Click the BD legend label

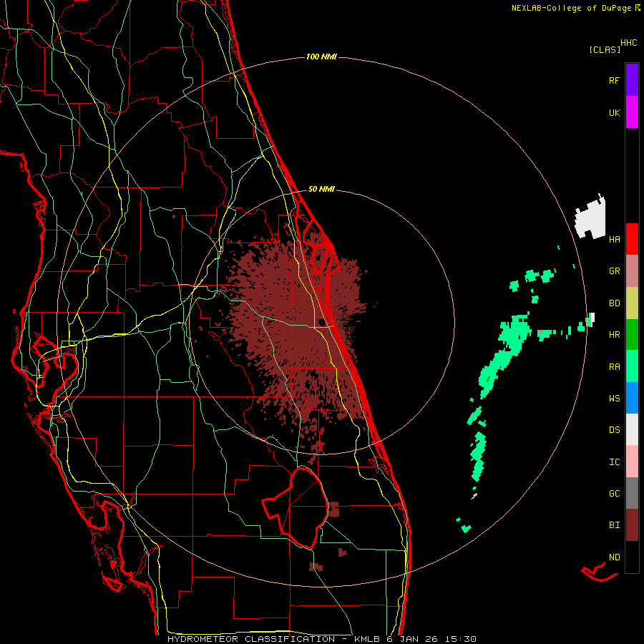pos(614,303)
